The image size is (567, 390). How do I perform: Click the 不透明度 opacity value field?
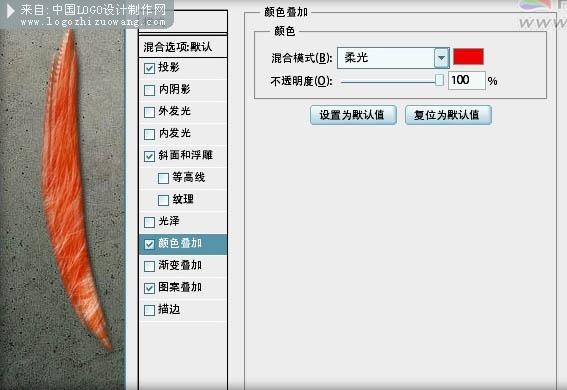pos(466,80)
